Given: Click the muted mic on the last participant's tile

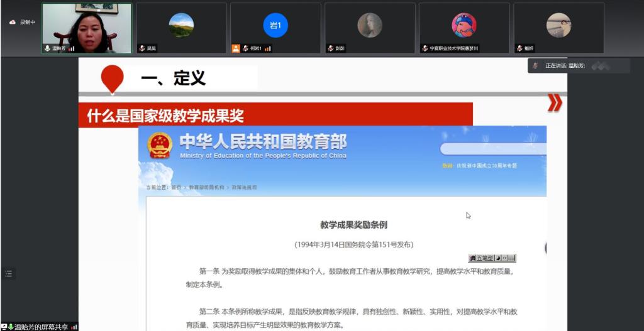Looking at the screenshot, I should coord(519,48).
